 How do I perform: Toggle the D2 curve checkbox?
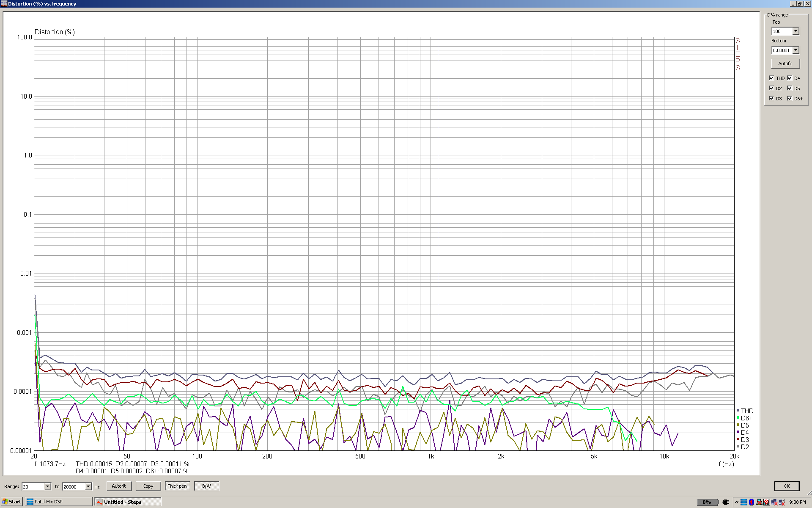[x=771, y=88]
